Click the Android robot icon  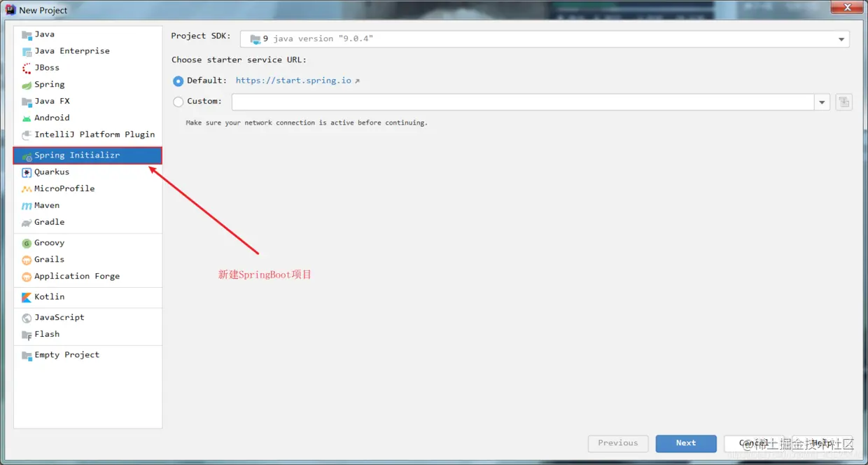pos(27,118)
